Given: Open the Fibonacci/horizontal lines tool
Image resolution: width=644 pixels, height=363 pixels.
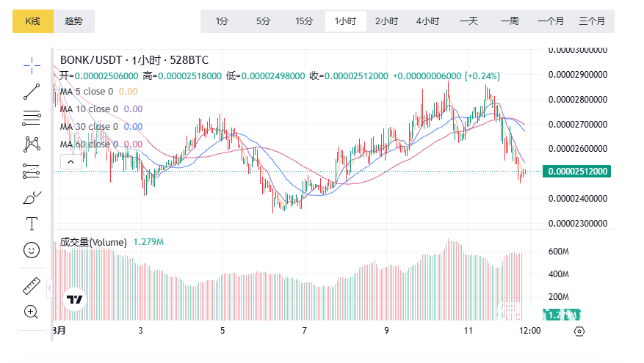Looking at the screenshot, I should tap(32, 117).
